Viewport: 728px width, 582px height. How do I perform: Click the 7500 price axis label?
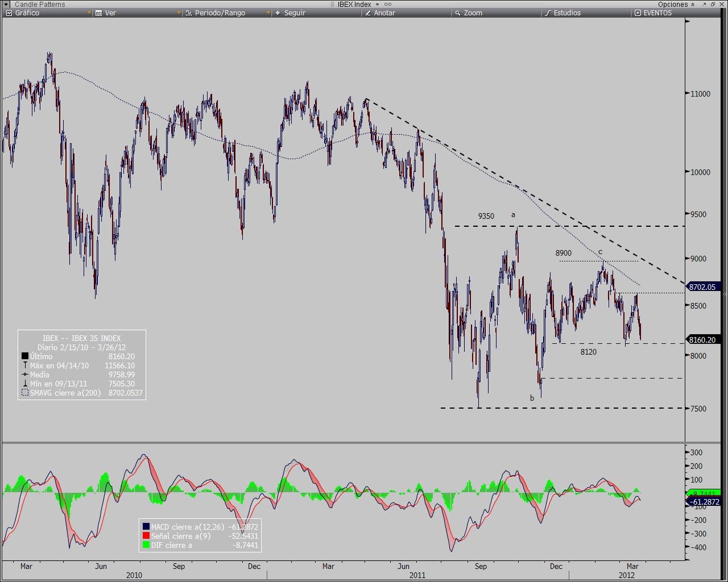(699, 409)
